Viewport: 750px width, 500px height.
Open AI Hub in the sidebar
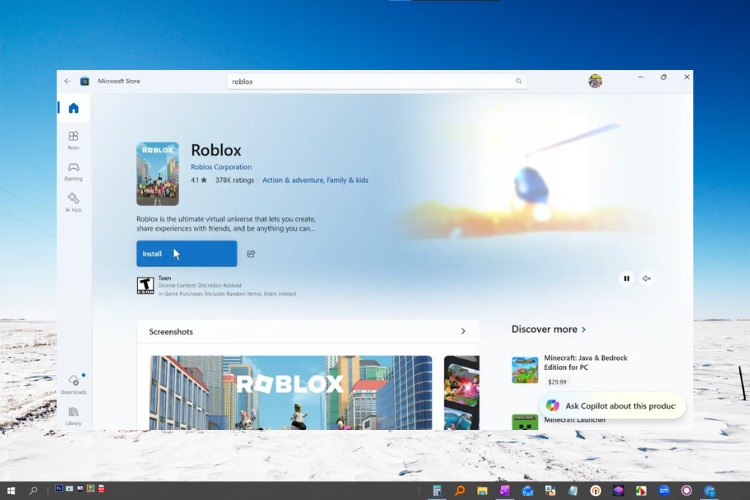73,203
